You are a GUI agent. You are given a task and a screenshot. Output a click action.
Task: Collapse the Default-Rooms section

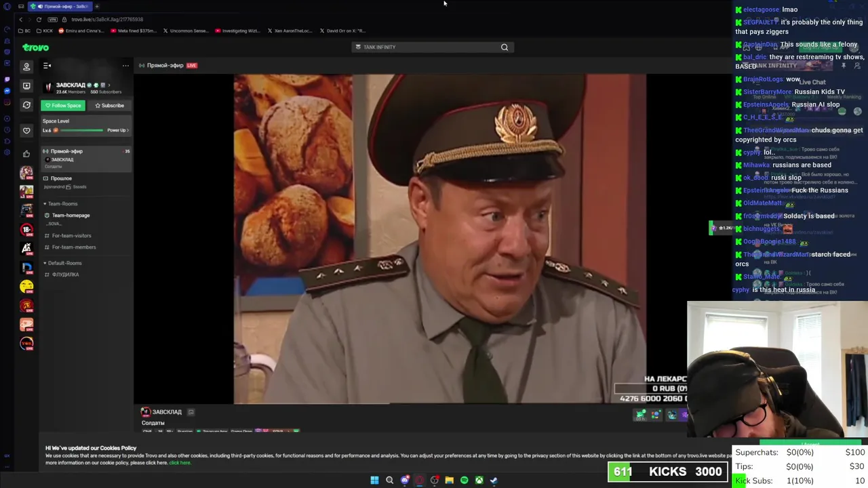point(62,263)
